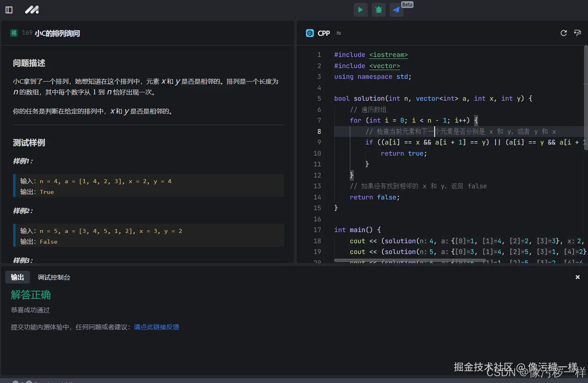Toggle the sidebar panel icon
Screen dimensions: 588x383
tap(9, 10)
